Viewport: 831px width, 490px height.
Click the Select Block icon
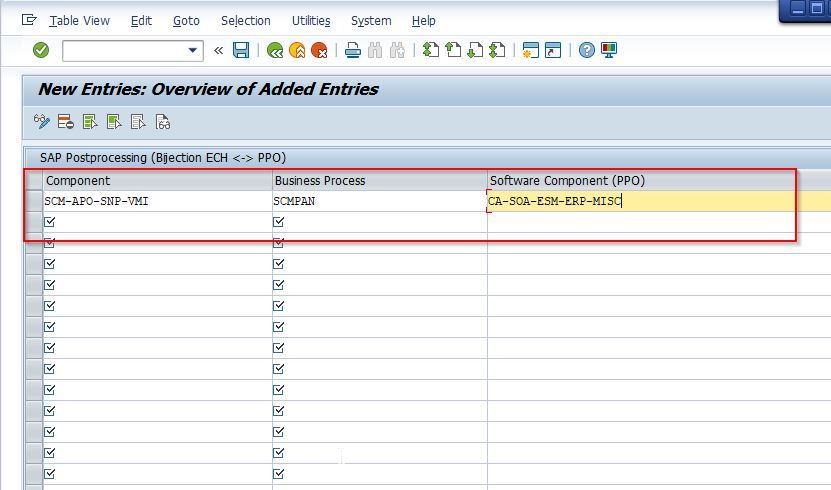click(114, 122)
